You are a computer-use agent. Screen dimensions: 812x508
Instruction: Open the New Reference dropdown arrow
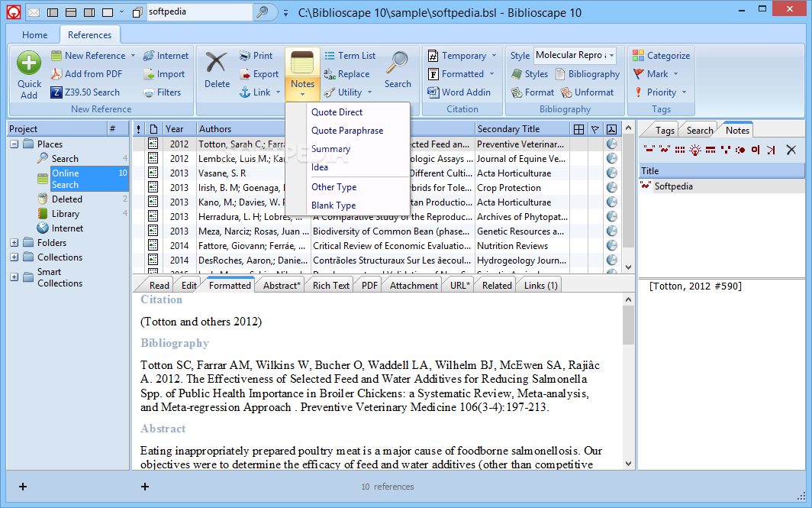click(x=133, y=56)
